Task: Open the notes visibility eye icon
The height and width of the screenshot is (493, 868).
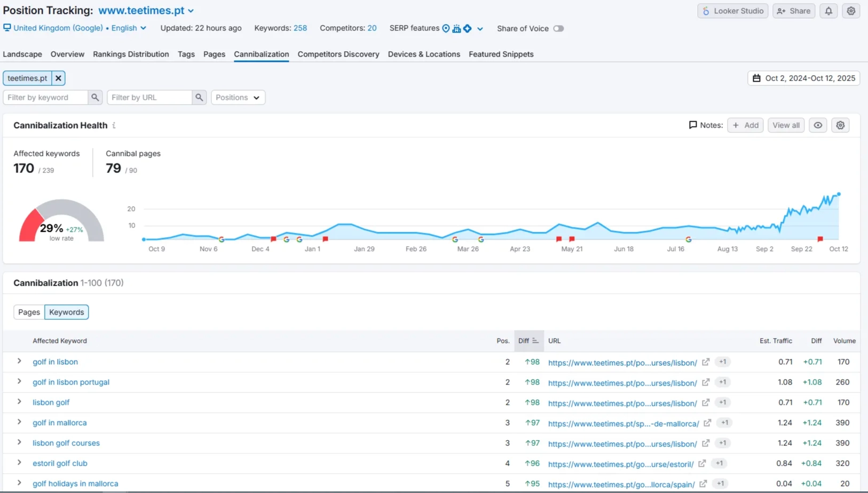Action: click(817, 125)
